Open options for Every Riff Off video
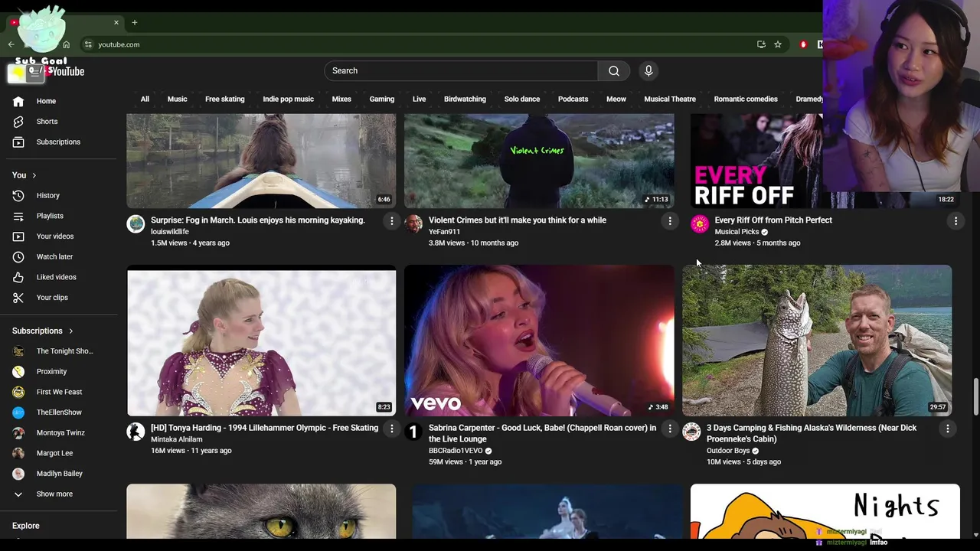Screen dimensions: 980x551 955,220
